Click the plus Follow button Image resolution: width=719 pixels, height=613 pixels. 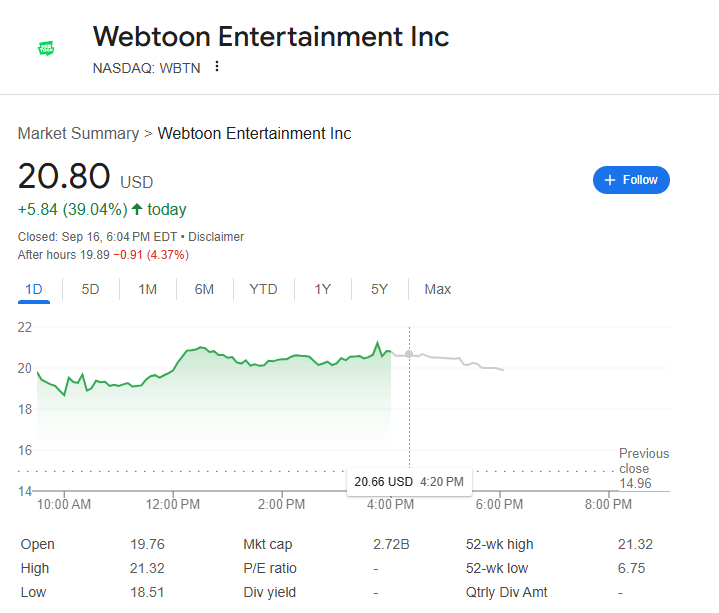click(631, 180)
